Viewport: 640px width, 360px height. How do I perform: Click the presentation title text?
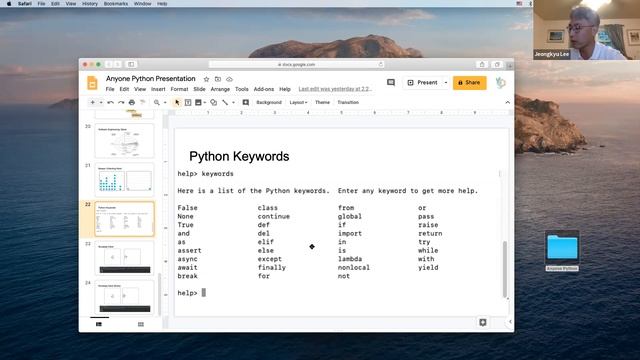[151, 79]
